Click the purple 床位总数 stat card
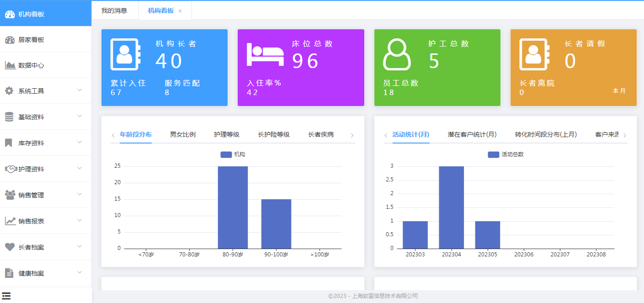 [x=301, y=68]
